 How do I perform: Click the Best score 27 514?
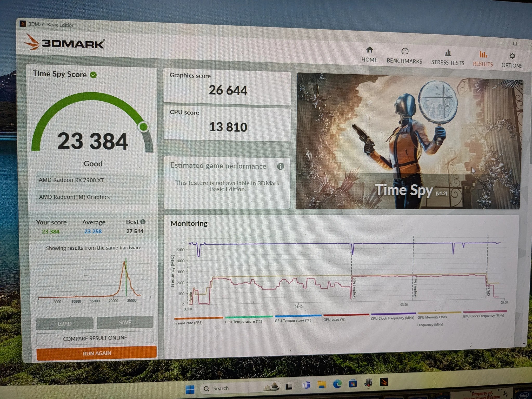pos(135,231)
